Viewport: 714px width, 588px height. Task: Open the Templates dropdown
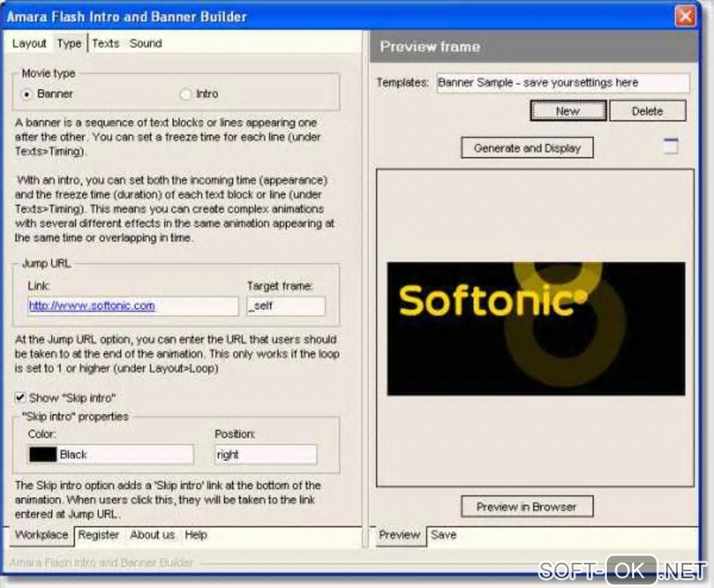[563, 83]
